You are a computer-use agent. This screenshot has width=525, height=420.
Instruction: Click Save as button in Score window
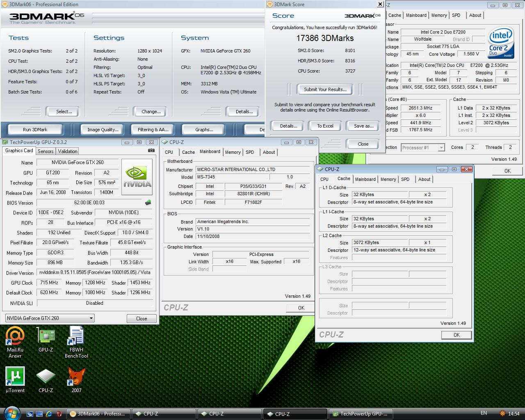(363, 126)
